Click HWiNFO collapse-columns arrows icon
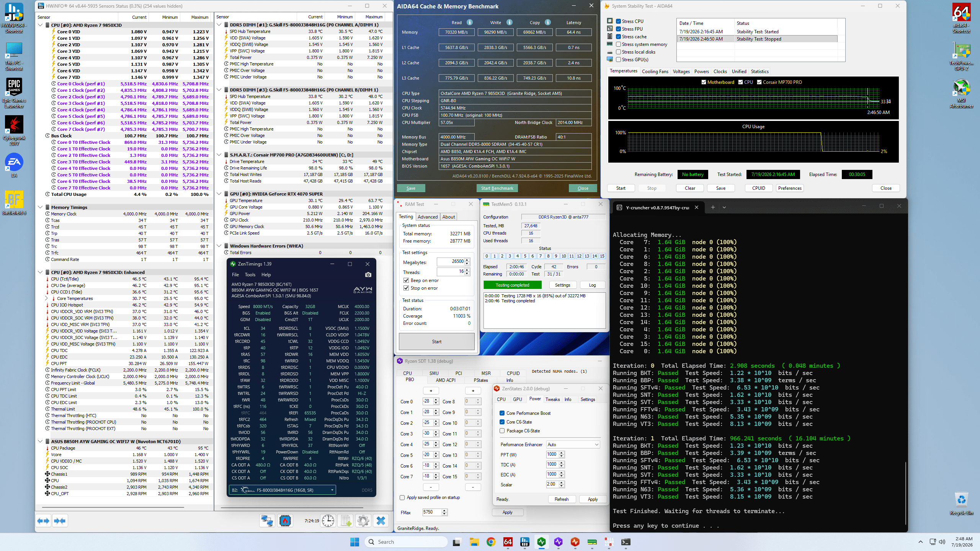 click(x=60, y=521)
